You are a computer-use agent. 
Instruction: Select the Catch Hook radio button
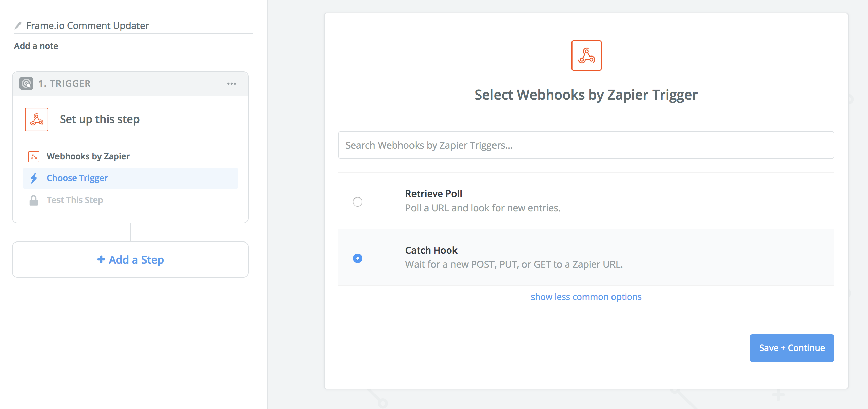pyautogui.click(x=358, y=258)
